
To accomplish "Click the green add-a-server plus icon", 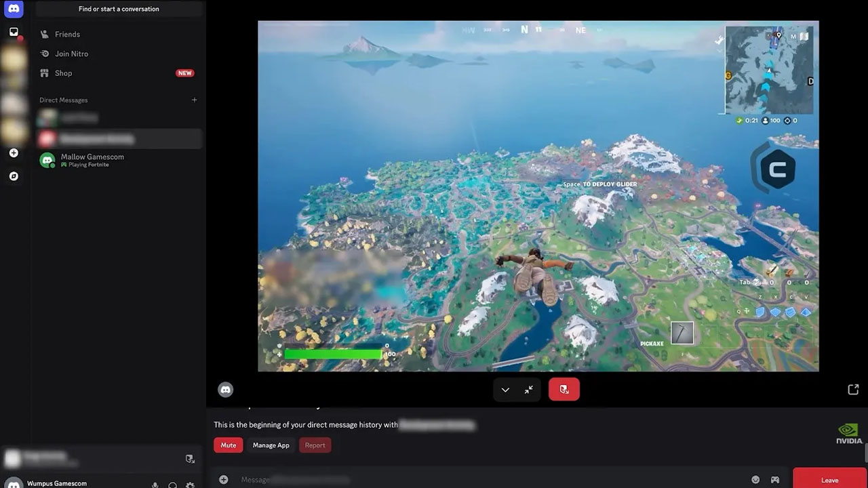I will click(x=14, y=152).
